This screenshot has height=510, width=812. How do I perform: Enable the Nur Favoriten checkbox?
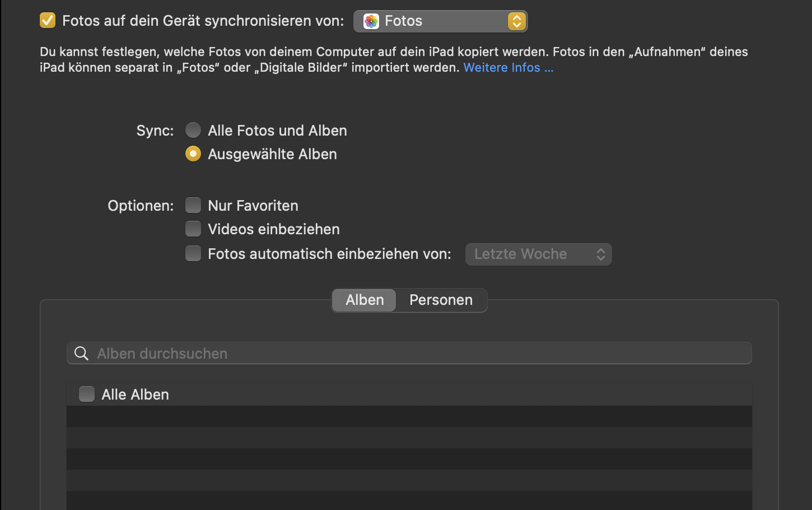[x=193, y=206]
